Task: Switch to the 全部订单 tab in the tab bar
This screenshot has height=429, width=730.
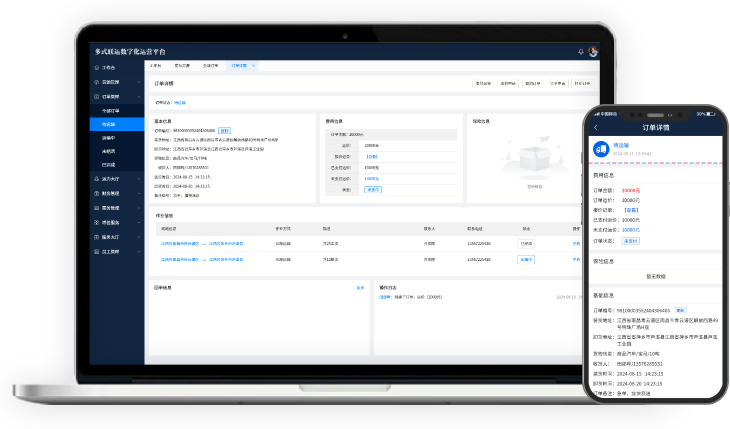Action: click(x=210, y=65)
